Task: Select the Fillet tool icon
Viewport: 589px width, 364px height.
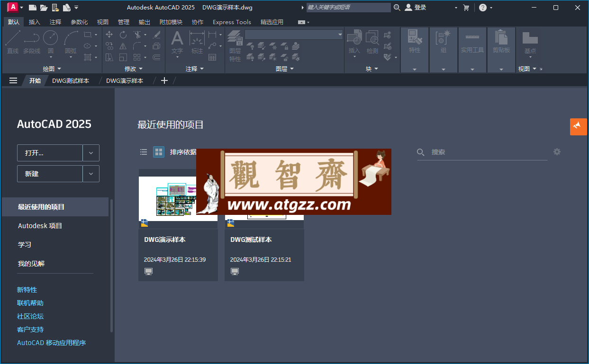Action: point(137,46)
